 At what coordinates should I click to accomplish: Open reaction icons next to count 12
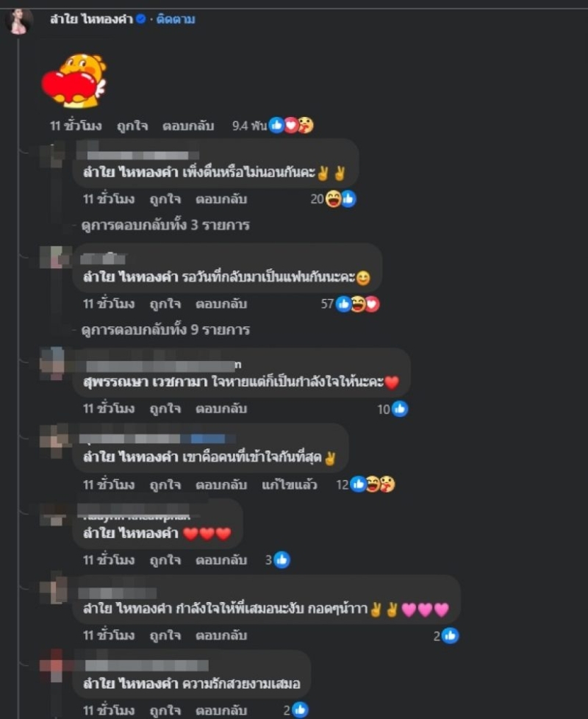coord(372,484)
